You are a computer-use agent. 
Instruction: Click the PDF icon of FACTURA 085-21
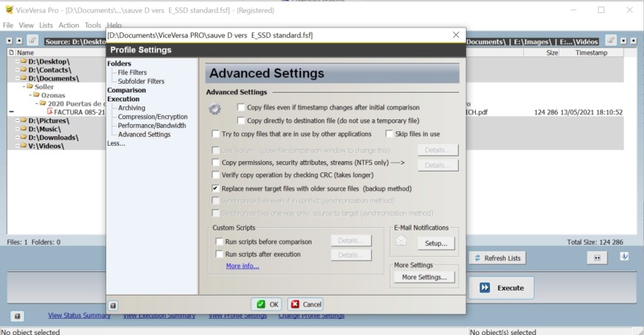50,112
